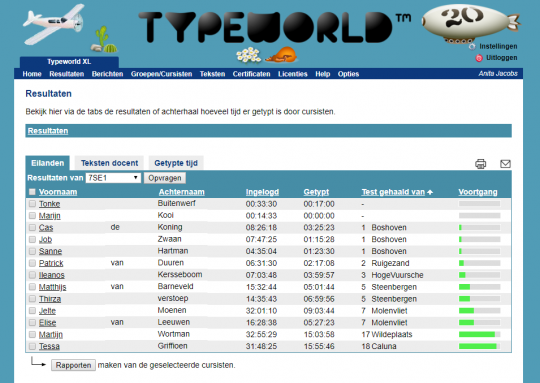Switch to the Eilanden tab

pyautogui.click(x=48, y=163)
